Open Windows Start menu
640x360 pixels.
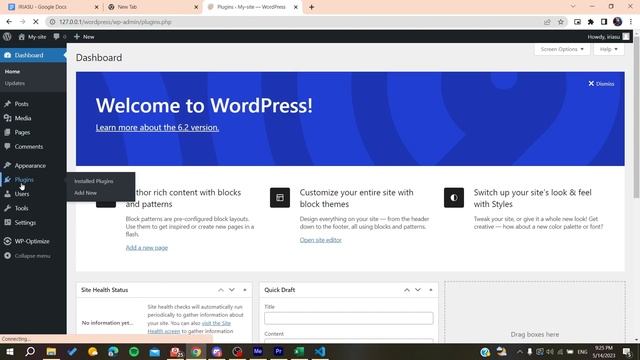click(x=9, y=351)
